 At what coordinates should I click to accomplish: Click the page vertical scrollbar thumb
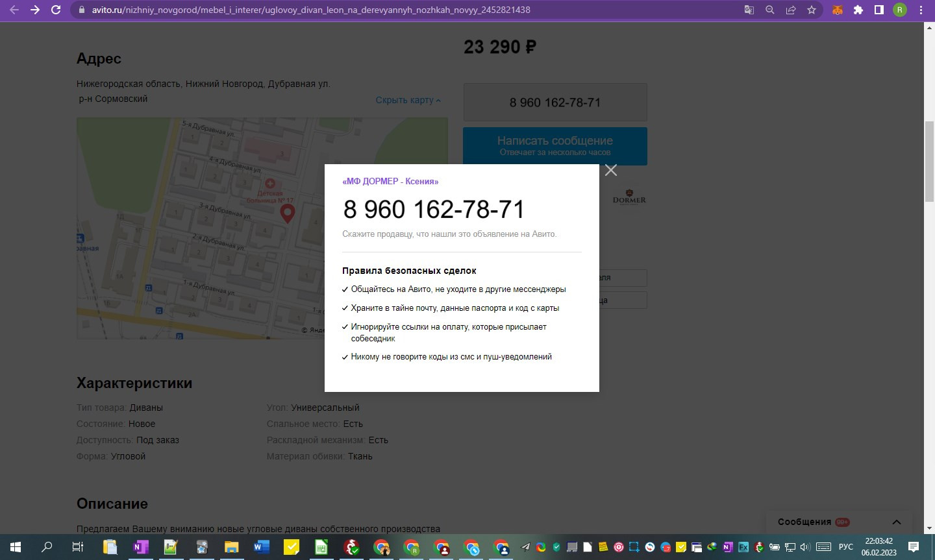tap(929, 161)
